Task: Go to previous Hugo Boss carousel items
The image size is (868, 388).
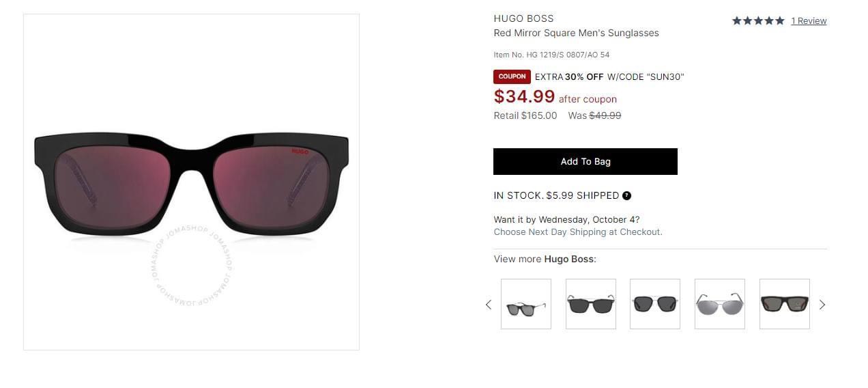Action: pos(488,305)
